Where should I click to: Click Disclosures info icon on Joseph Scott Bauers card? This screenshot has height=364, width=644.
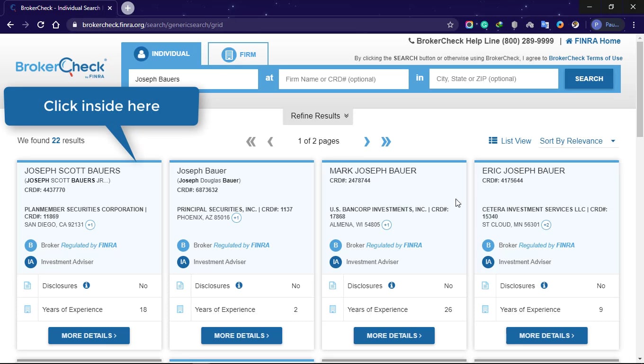point(86,285)
